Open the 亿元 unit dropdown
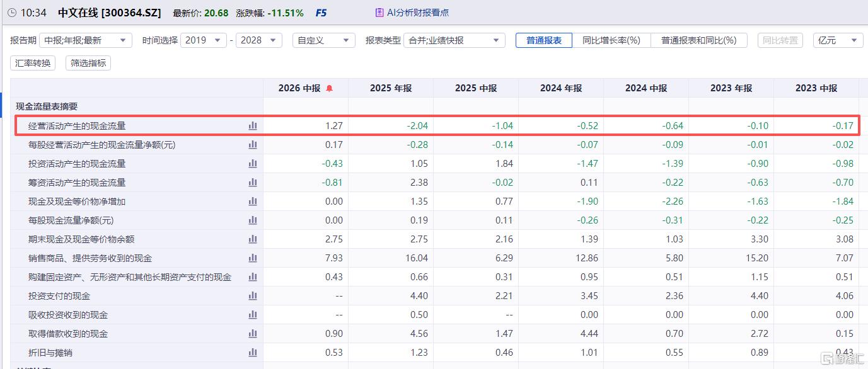Image resolution: width=868 pixels, height=369 pixels. click(x=838, y=40)
